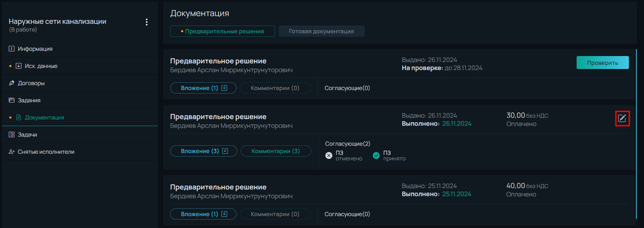Viewport: 644px width, 228px height.
Task: Open Комментарии (0) on the last decision
Action: [x=275, y=214]
